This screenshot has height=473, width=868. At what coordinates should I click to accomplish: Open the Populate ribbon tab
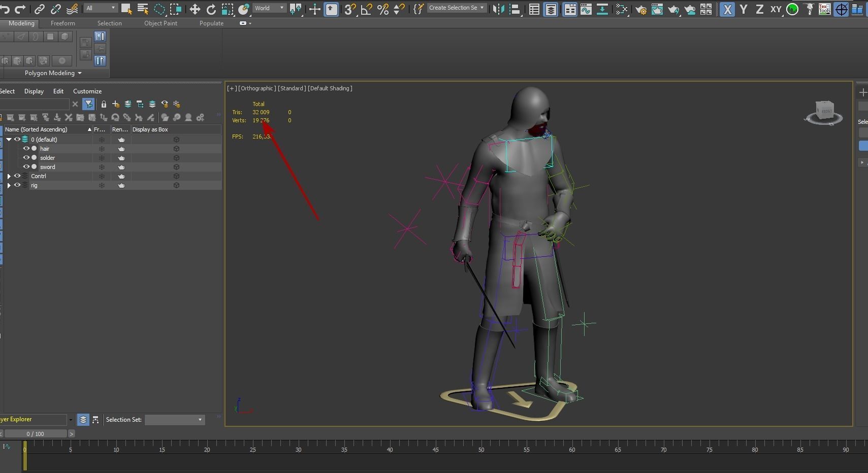[x=211, y=23]
